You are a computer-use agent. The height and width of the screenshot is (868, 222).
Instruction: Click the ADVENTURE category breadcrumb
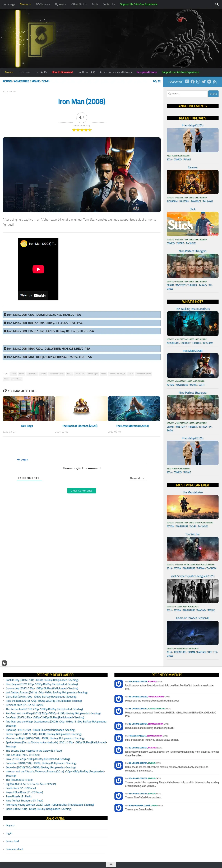22,81
